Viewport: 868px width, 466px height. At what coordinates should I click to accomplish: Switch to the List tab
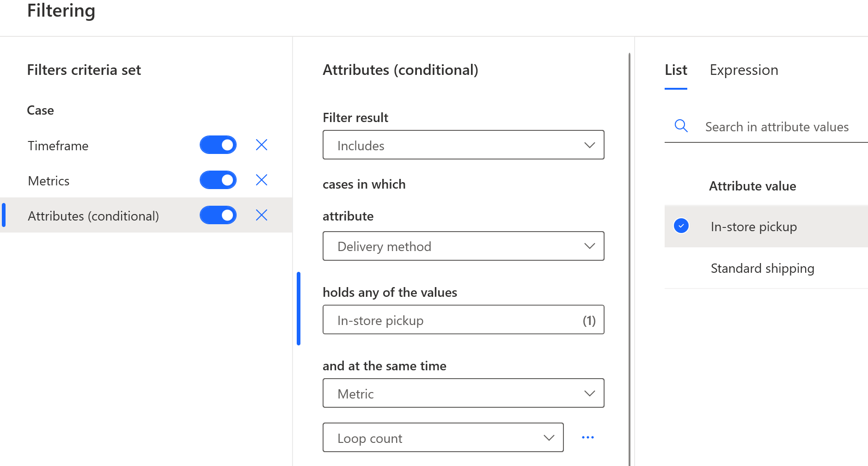(676, 70)
